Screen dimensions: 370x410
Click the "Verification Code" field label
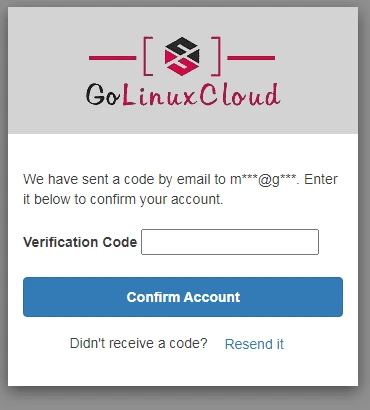pos(80,242)
